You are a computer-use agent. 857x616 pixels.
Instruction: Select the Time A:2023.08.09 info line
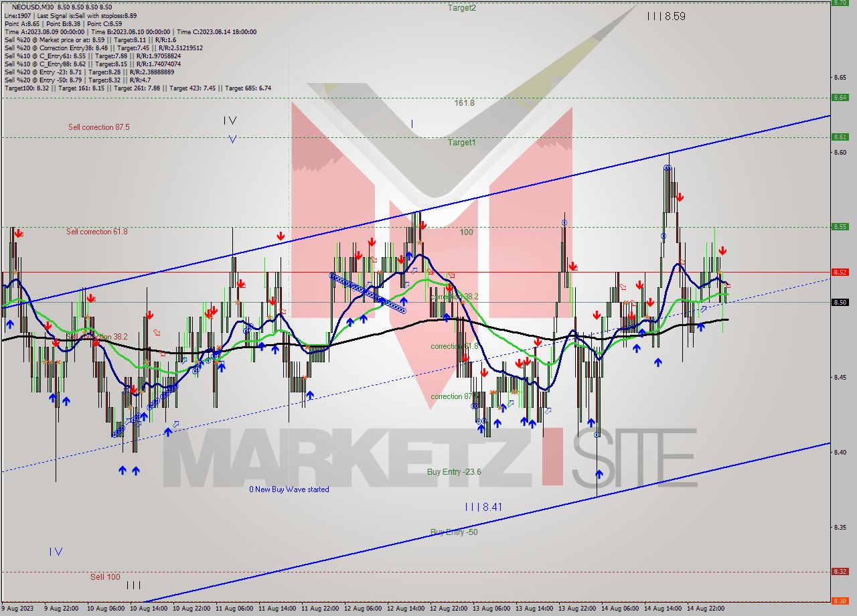(130, 31)
